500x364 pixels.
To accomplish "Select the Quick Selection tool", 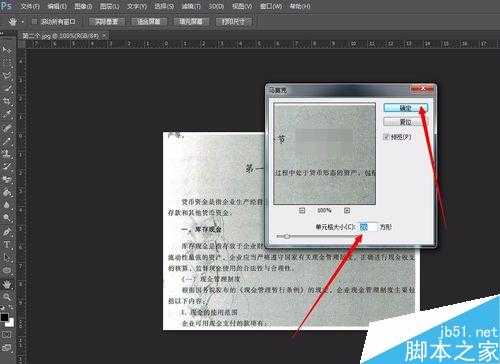I will coord(7,88).
